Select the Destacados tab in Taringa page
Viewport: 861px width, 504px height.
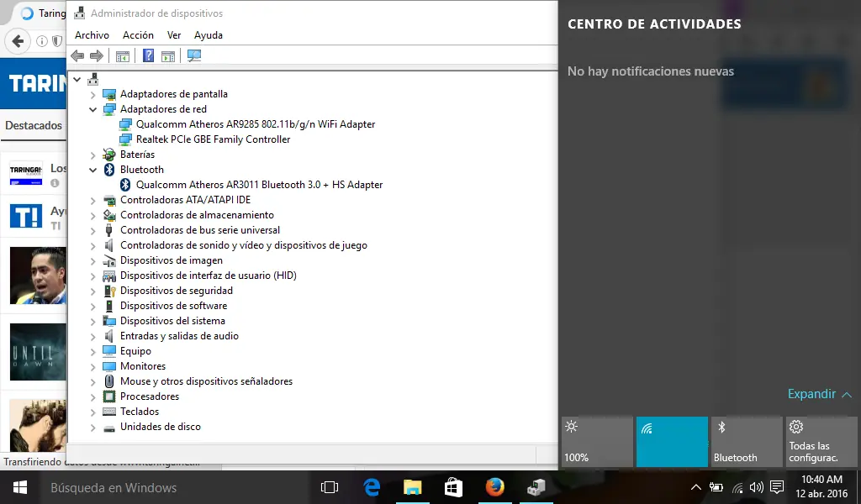(34, 126)
